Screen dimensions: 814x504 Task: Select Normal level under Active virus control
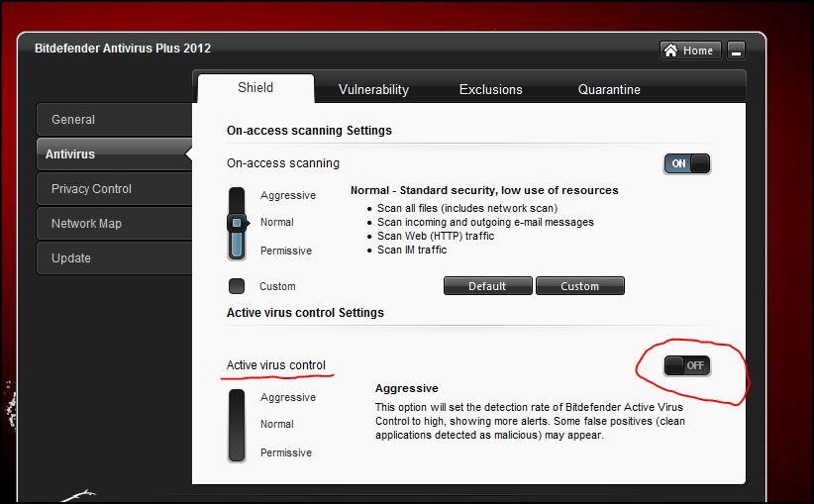tap(276, 424)
